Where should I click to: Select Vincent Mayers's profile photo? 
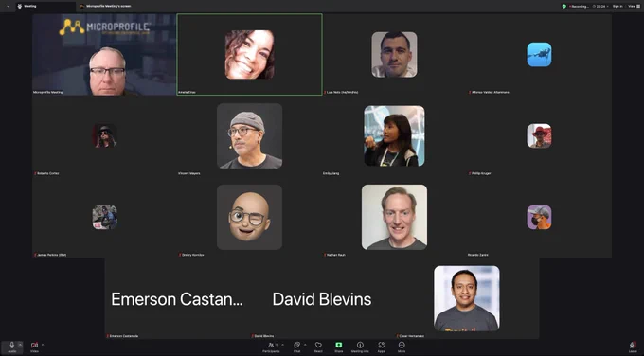tap(250, 136)
